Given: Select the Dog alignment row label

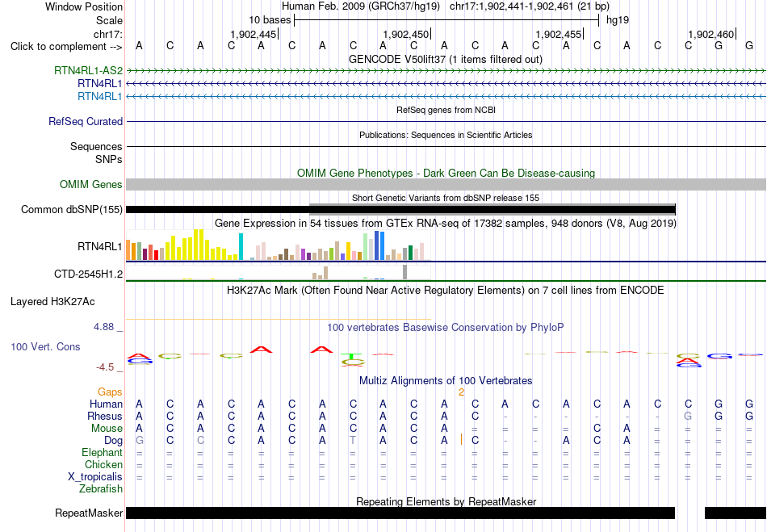Looking at the screenshot, I should click(114, 441).
